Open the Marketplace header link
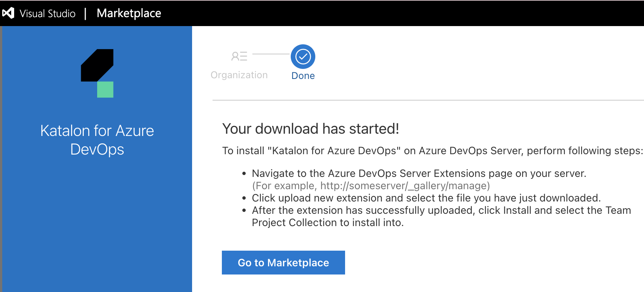The width and height of the screenshot is (644, 292). (129, 13)
